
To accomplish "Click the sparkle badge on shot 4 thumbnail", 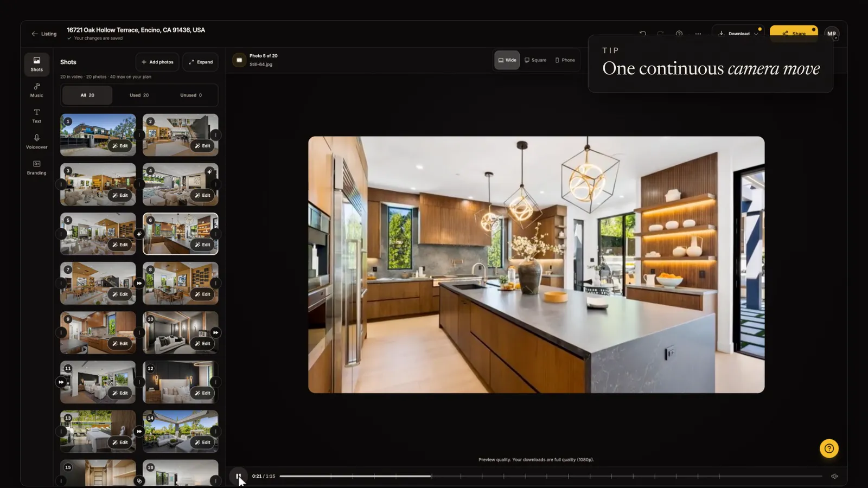I will tap(209, 171).
